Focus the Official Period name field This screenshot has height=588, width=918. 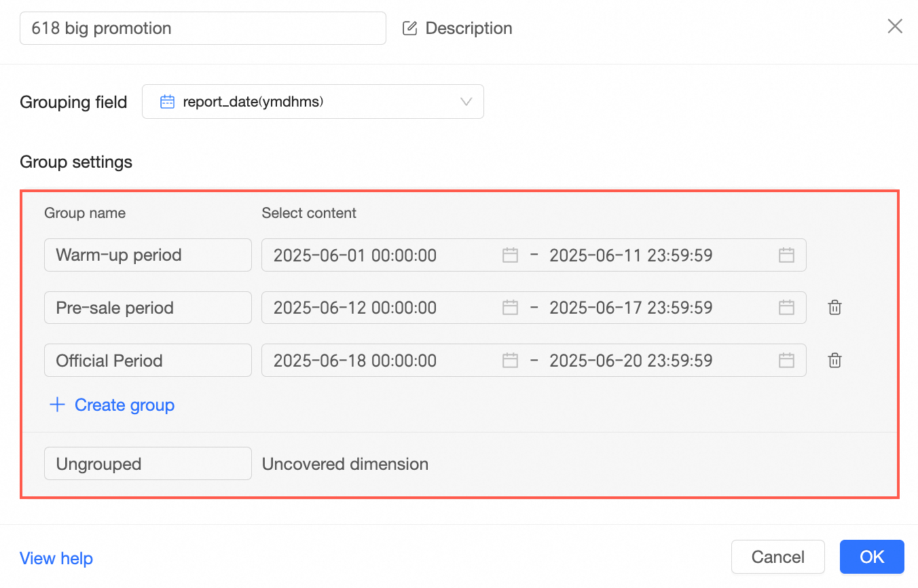tap(147, 361)
